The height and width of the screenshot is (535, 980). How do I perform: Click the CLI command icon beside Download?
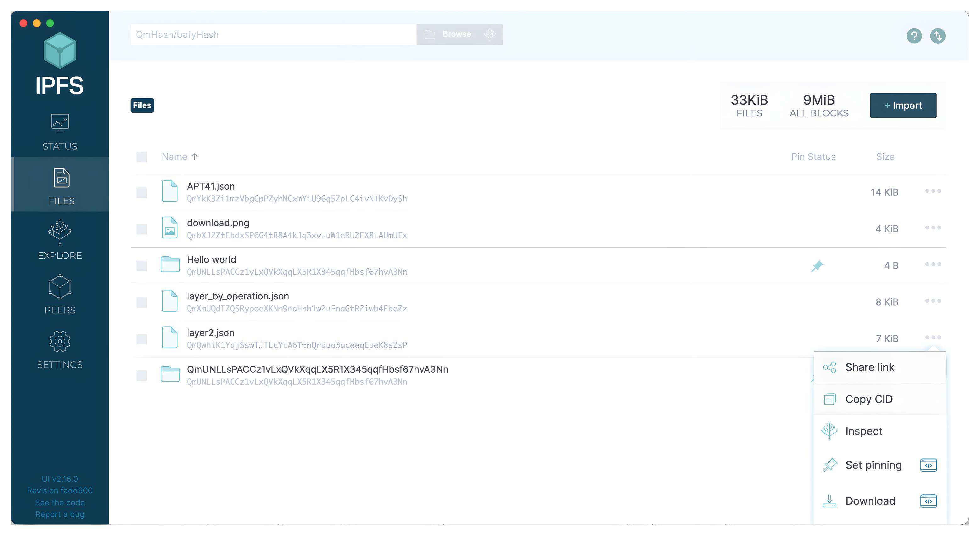(928, 501)
